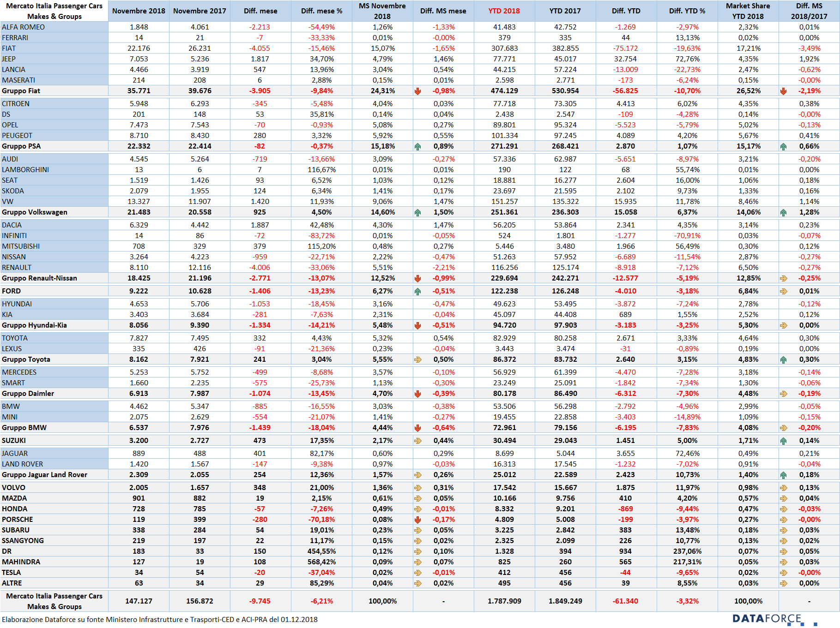Screen dimensions: 840x628
Task: Click the red down arrow in the PORSCHE row
Action: click(x=417, y=520)
